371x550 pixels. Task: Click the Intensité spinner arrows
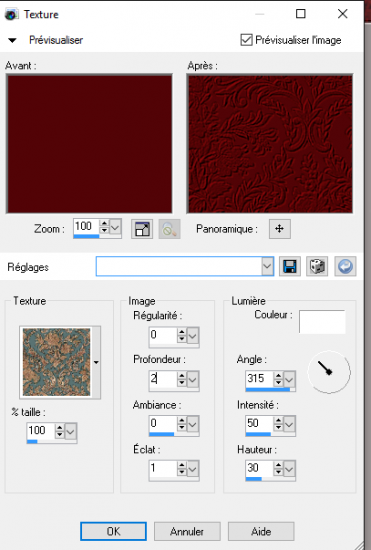(x=278, y=424)
